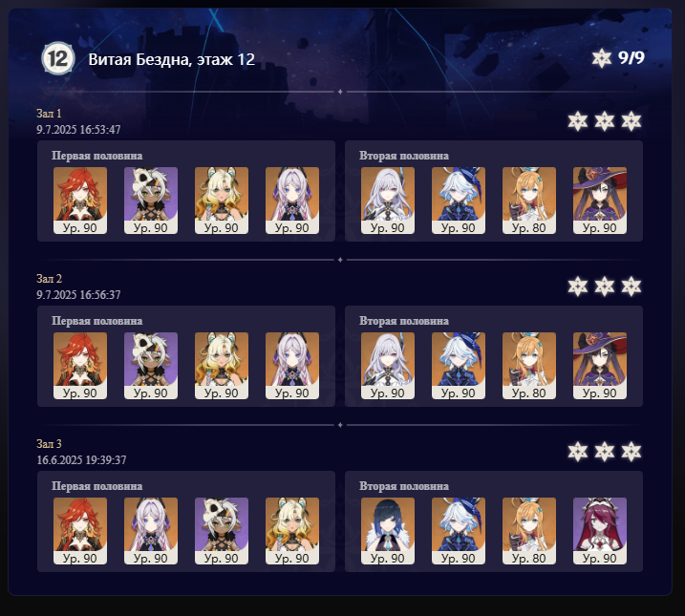Click blonde cat-eared character in Зал 1

tap(222, 201)
